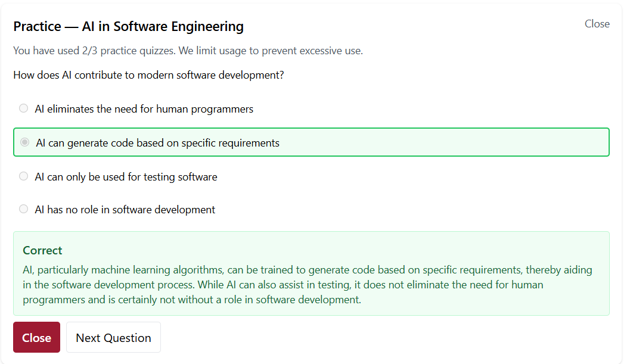This screenshot has width=633, height=364.
Task: Click the explanation sentence mentioning machine learning algorithms
Action: (x=307, y=269)
